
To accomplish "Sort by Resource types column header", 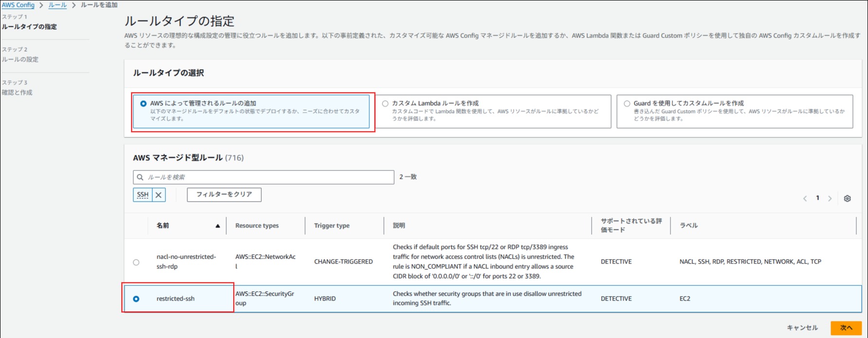I will 257,226.
